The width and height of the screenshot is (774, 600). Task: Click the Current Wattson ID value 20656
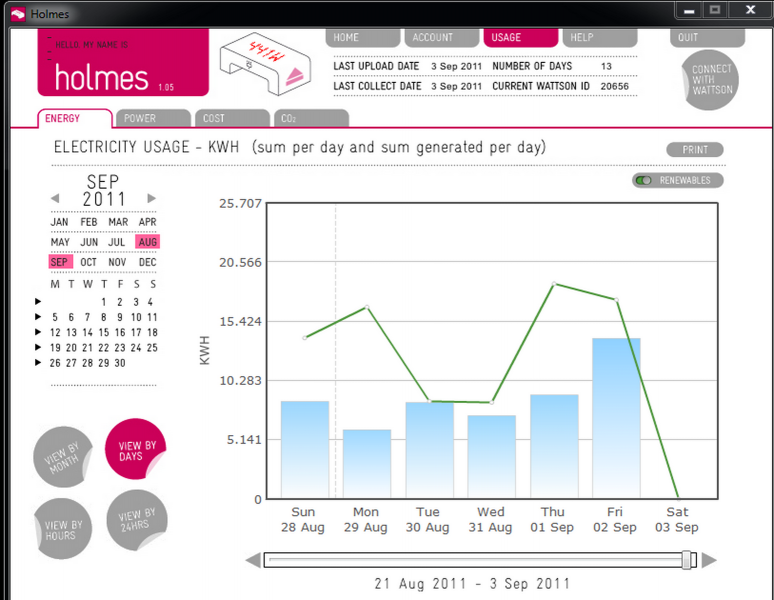pos(614,86)
